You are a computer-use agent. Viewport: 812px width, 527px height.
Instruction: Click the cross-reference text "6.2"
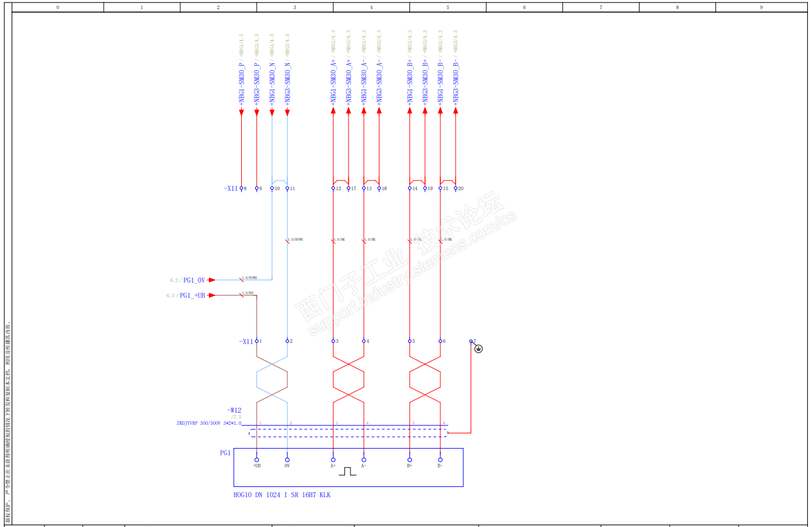coord(174,280)
